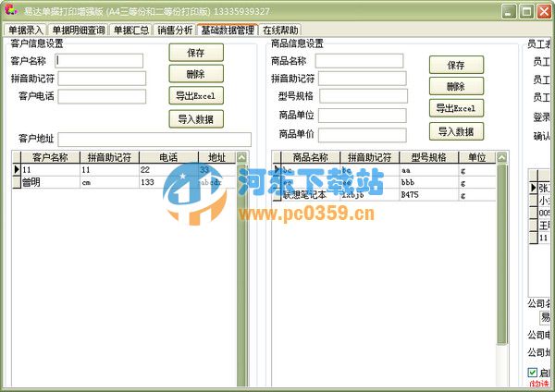
Task: Click row selector beside 曾明
Action: click(17, 182)
